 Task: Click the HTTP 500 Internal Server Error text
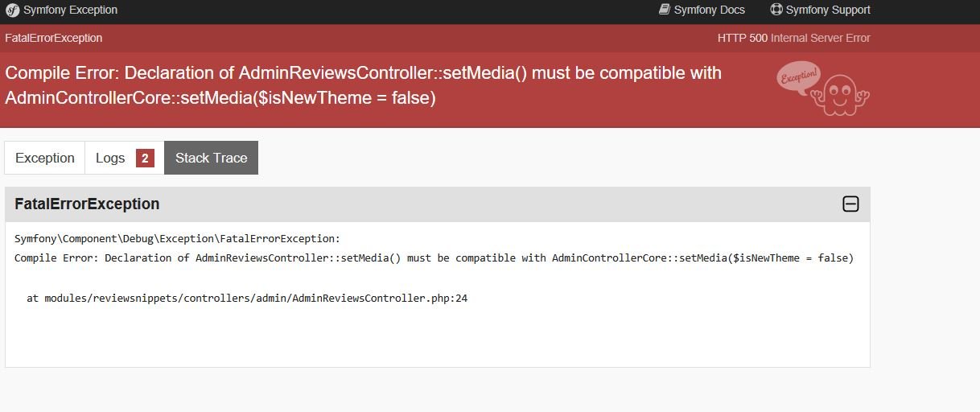pyautogui.click(x=793, y=38)
